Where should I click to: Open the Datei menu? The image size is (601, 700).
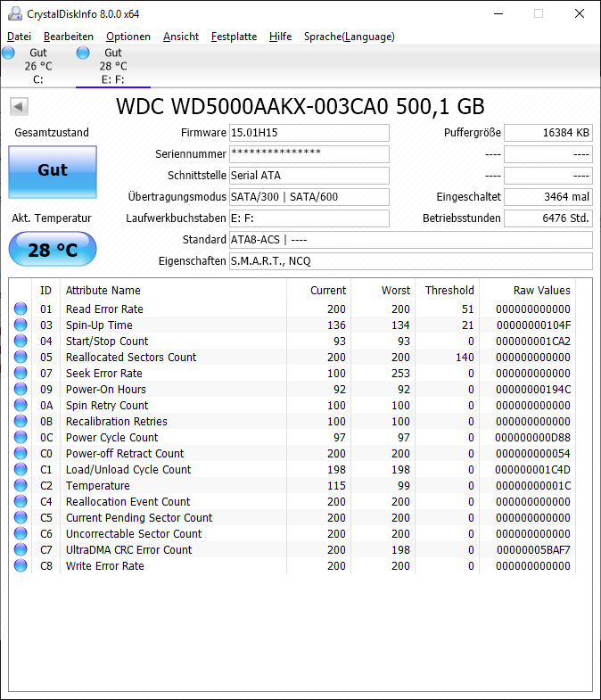coord(20,37)
